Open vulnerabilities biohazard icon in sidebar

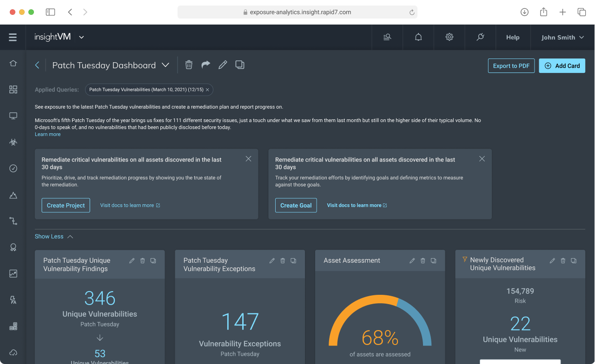13,142
